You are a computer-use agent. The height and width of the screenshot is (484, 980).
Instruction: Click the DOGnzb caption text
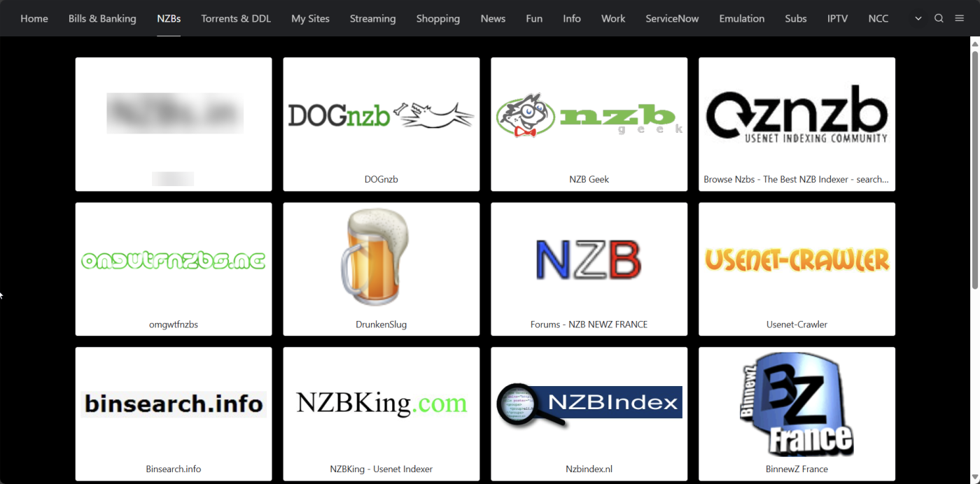pyautogui.click(x=381, y=179)
